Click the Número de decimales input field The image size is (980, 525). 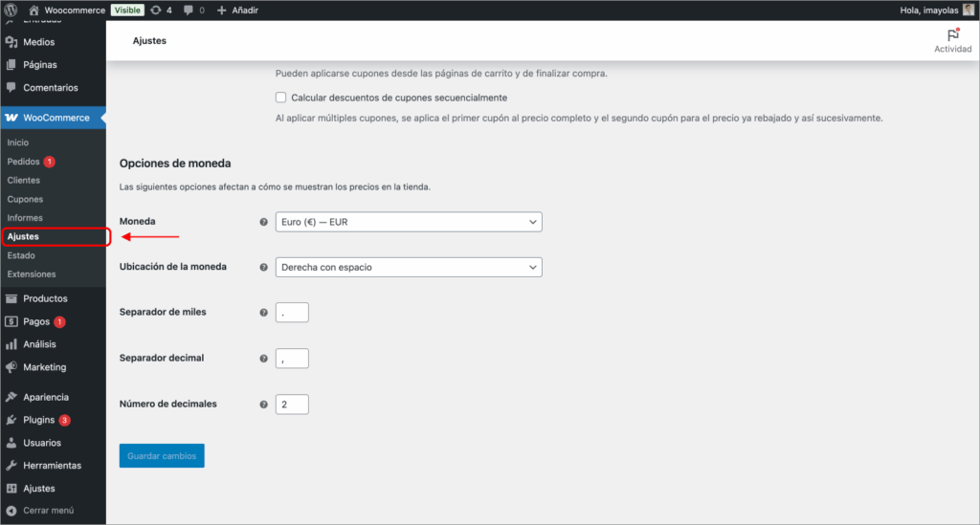292,405
